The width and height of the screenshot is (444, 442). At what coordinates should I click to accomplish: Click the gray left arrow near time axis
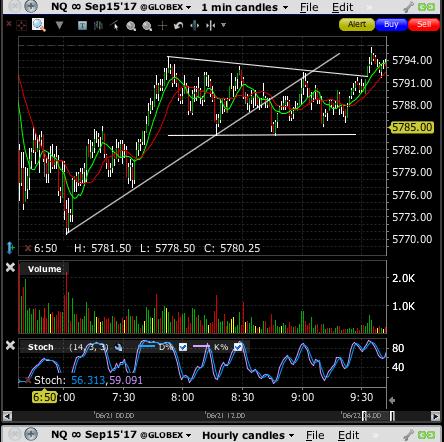(x=392, y=400)
